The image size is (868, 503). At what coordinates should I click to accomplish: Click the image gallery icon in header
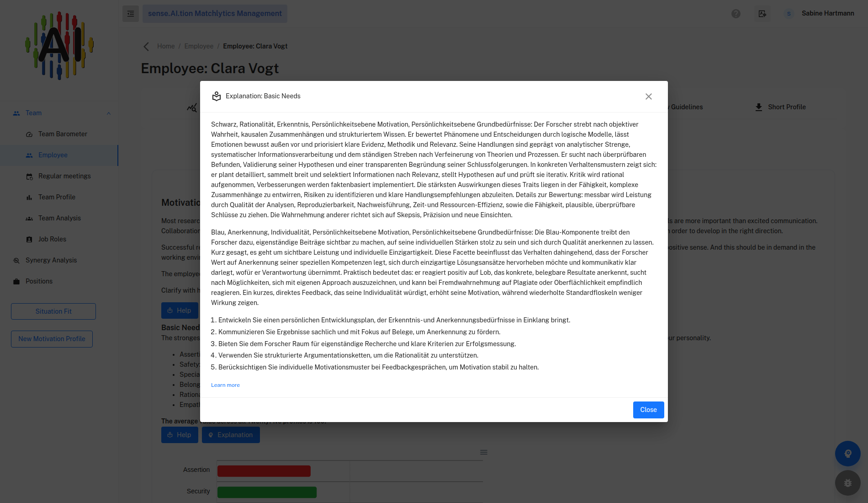[x=762, y=14]
